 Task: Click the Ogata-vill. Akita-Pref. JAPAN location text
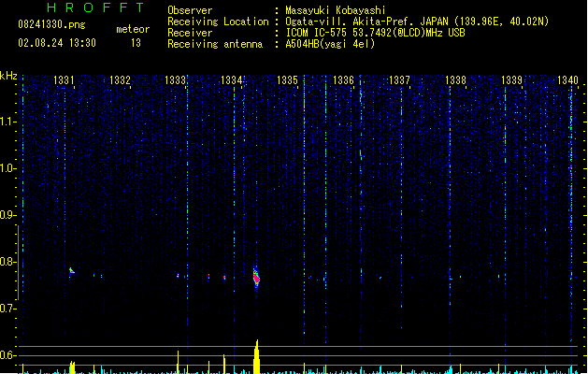pyautogui.click(x=417, y=22)
